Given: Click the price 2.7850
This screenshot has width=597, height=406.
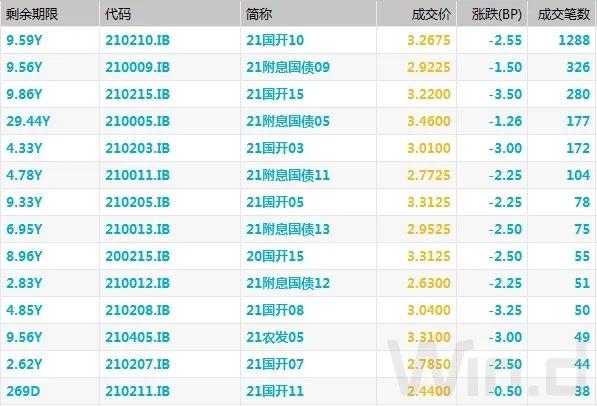Looking at the screenshot, I should click(x=429, y=365).
